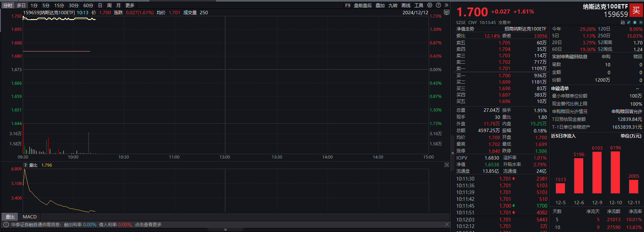This screenshot has height=232, width=644.
Task: Toggle 盘前盘后 pre/post market display
Action: [x=363, y=5]
